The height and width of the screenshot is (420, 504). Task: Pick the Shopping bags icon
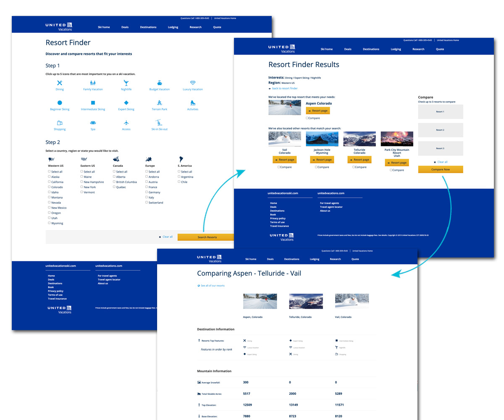point(60,123)
